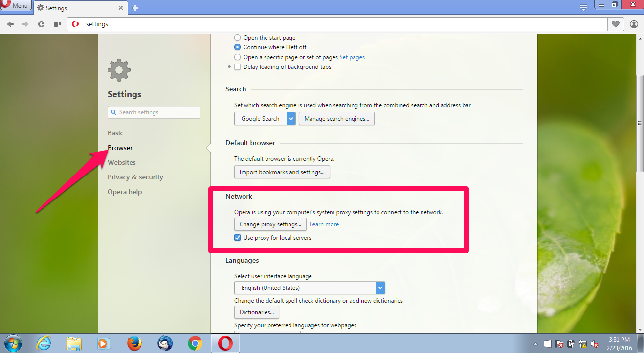Image resolution: width=644 pixels, height=353 pixels.
Task: Click the page vertical scrollbar thumb
Action: (640, 123)
